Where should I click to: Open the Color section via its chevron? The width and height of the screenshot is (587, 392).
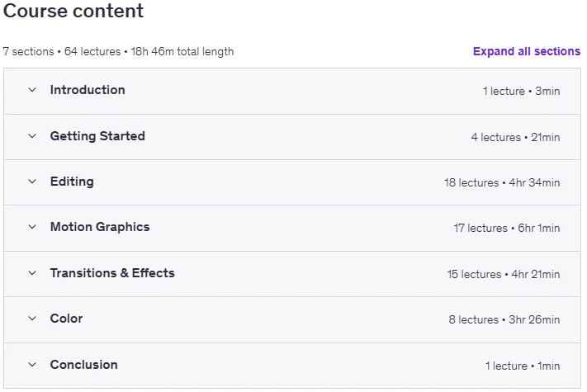click(32, 319)
